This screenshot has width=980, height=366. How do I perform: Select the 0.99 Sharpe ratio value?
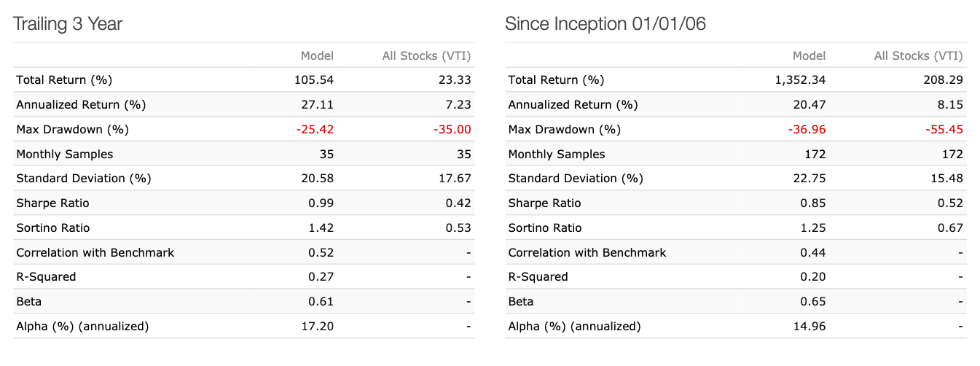click(321, 203)
